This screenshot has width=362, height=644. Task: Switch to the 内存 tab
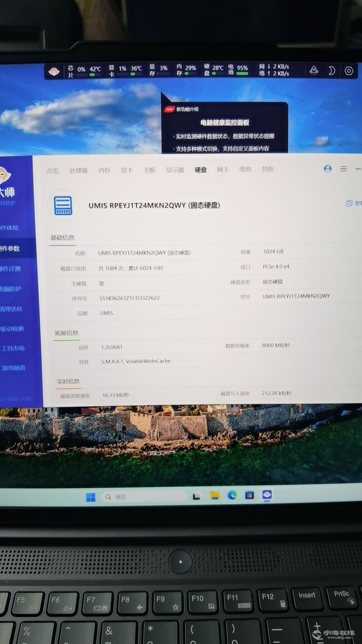coord(104,170)
